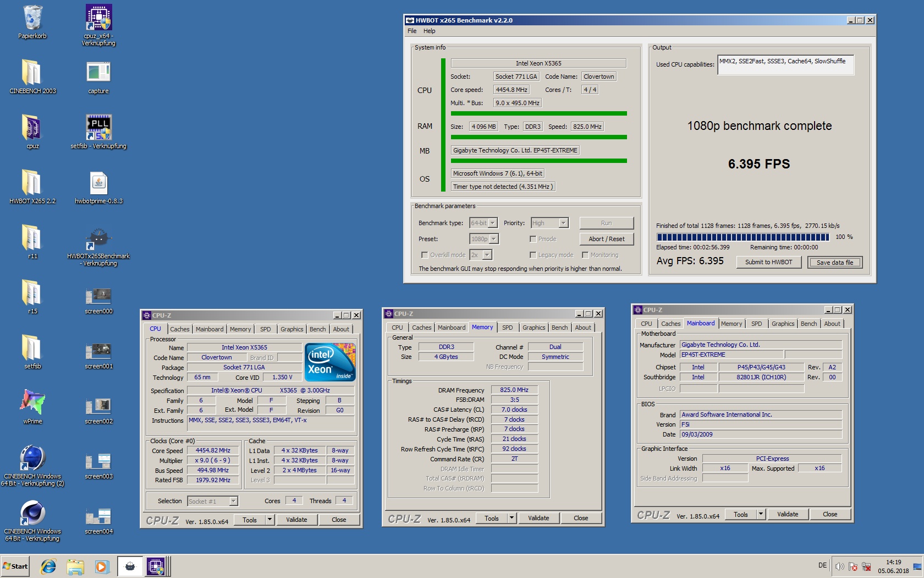This screenshot has height=578, width=924.
Task: Click the EP45T-EXTREME model field
Action: pyautogui.click(x=732, y=355)
